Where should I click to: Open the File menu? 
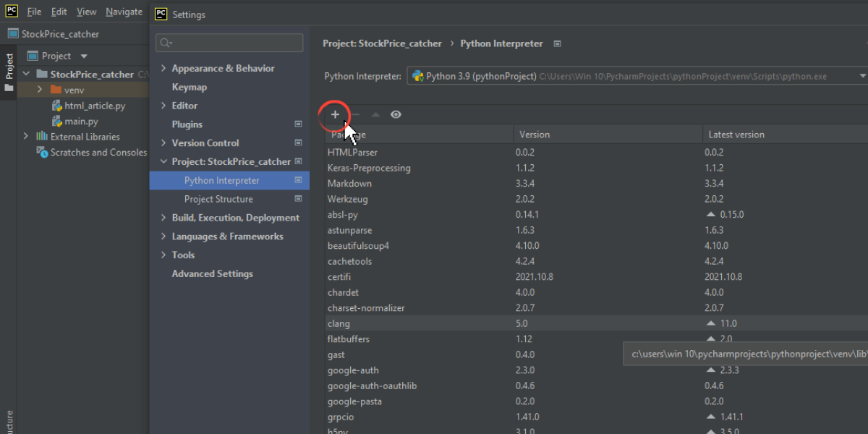pyautogui.click(x=34, y=12)
